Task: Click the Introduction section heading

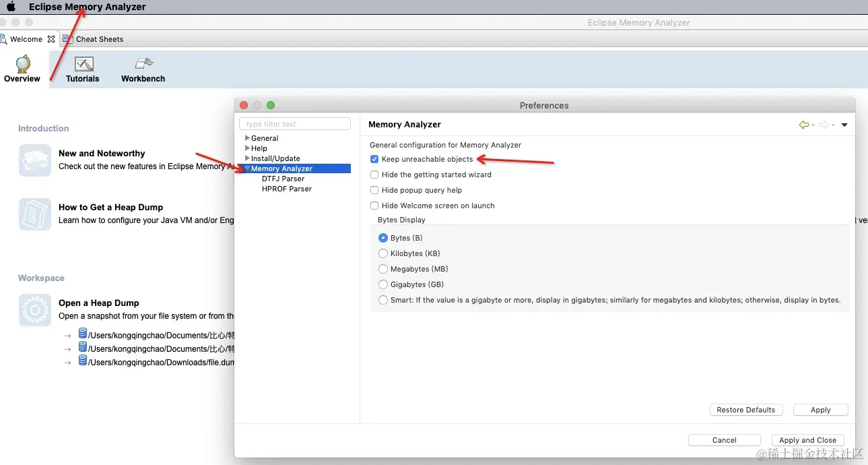Action: pos(44,128)
